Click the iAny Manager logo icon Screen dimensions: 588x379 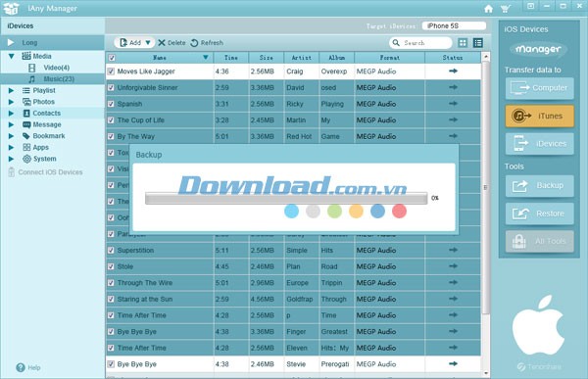11,8
